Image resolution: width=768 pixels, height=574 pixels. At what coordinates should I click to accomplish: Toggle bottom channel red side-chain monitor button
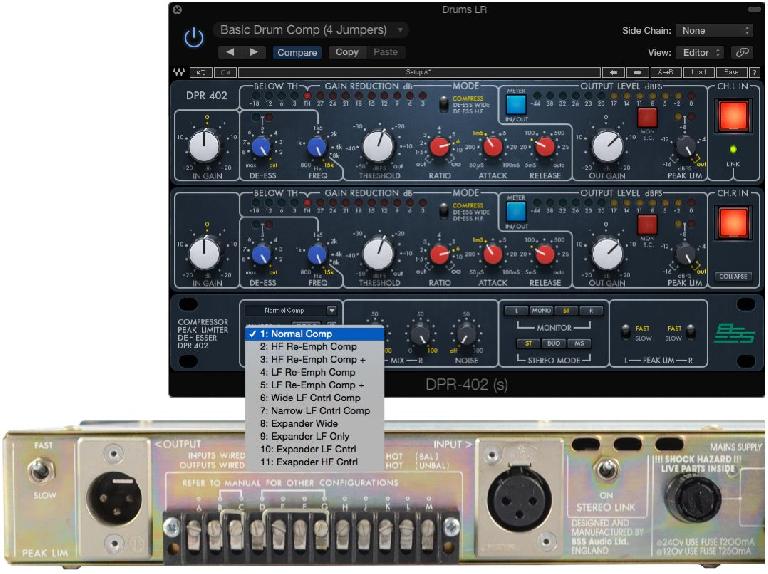[647, 224]
